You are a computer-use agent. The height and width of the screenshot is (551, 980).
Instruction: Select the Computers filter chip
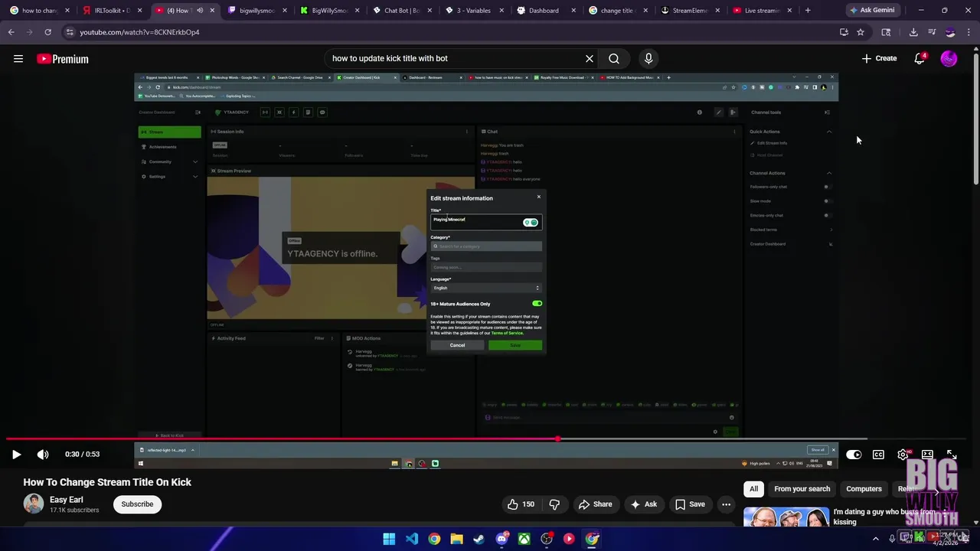coord(864,489)
